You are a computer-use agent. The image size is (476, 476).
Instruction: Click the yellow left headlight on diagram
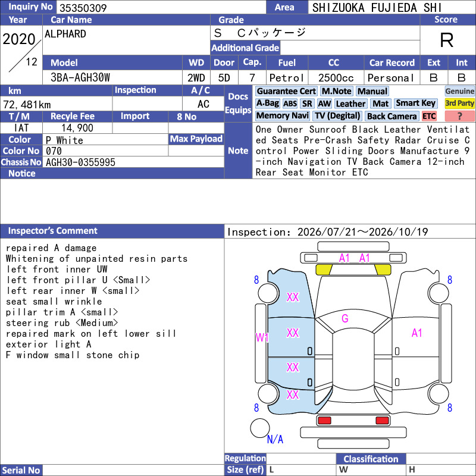coord(324,270)
